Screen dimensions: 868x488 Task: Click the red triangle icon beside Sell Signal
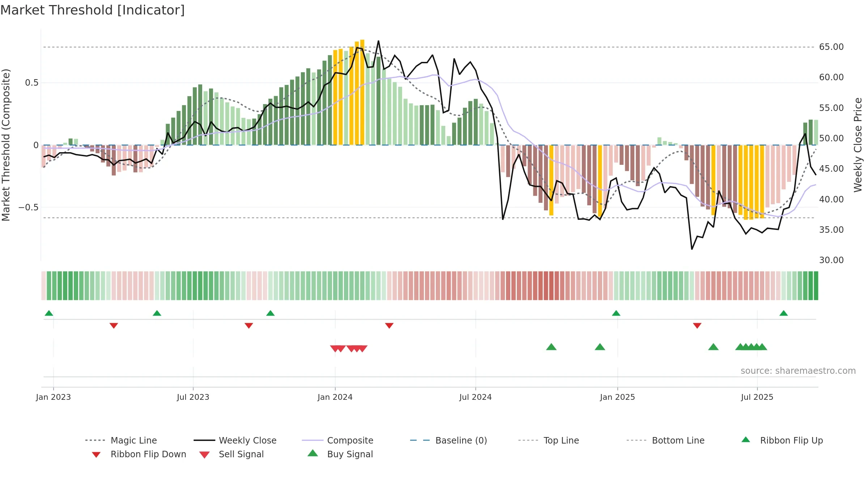point(204,455)
